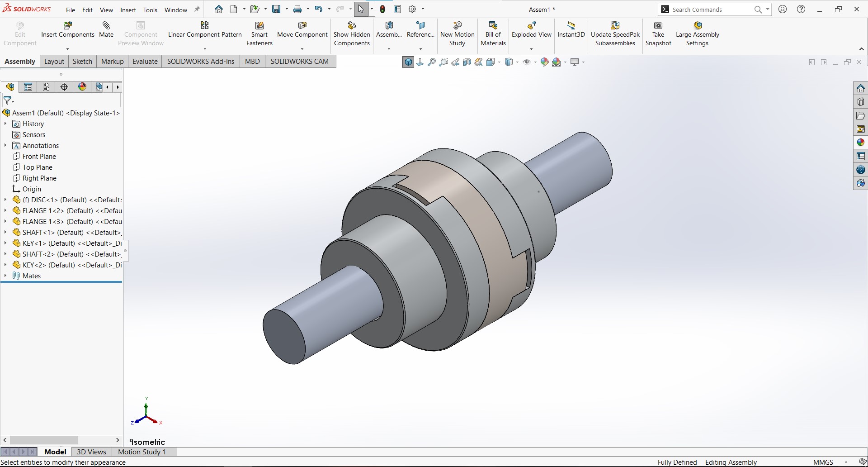The image size is (868, 467).
Task: Expand the Exploded View dropdown arrow
Action: pyautogui.click(x=531, y=49)
